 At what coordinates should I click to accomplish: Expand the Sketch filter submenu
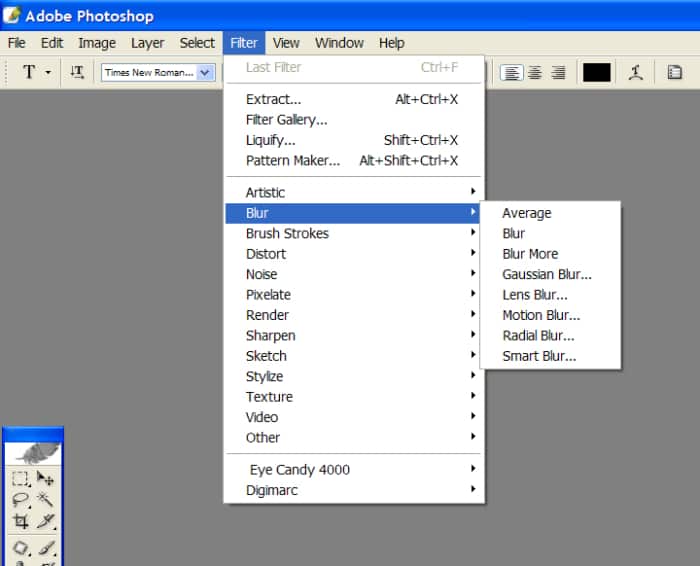point(352,356)
